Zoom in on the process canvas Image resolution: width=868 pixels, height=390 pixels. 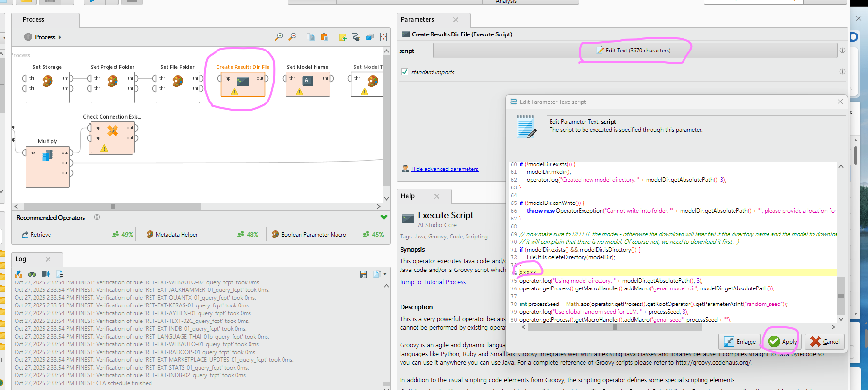279,37
